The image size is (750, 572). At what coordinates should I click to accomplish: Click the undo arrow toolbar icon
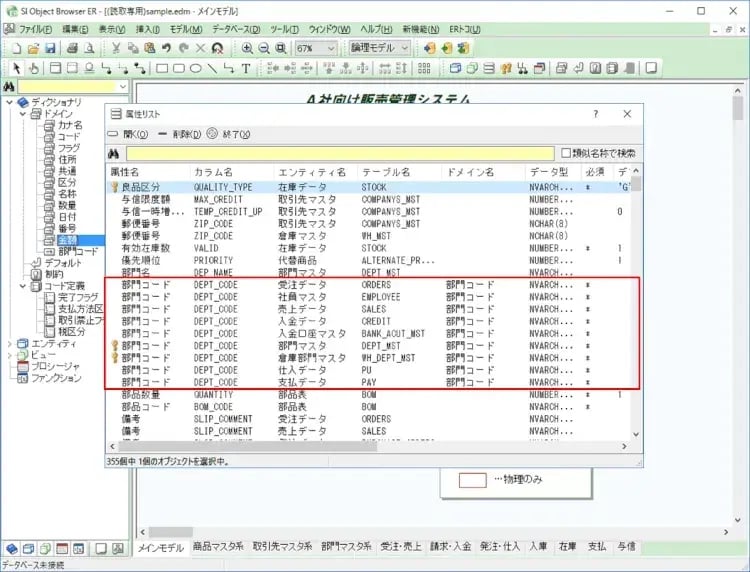tap(166, 48)
